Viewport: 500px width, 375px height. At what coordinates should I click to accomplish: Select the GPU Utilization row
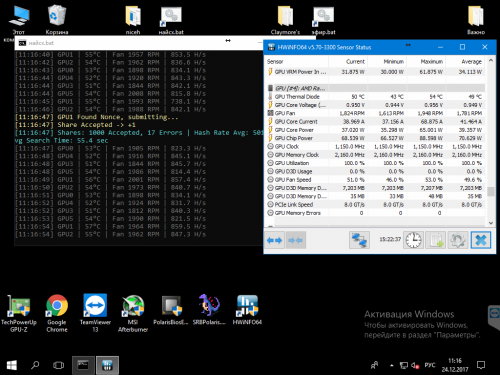click(375, 163)
